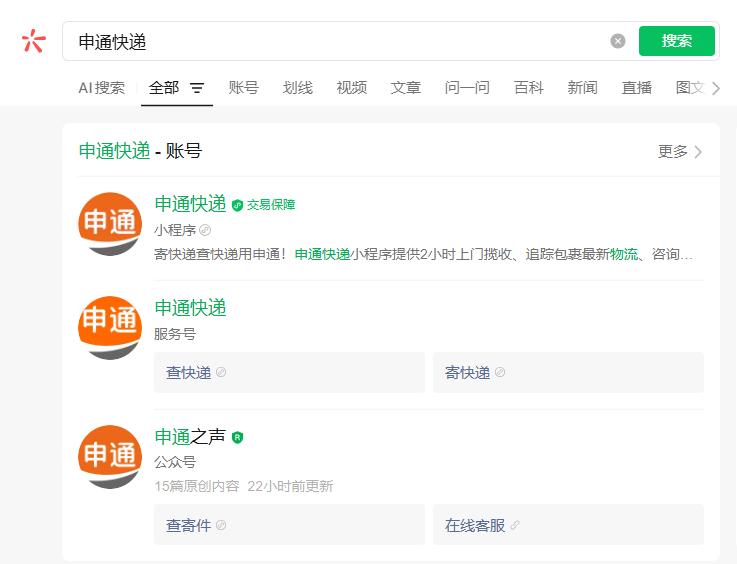Open 在线客服 link

click(475, 525)
